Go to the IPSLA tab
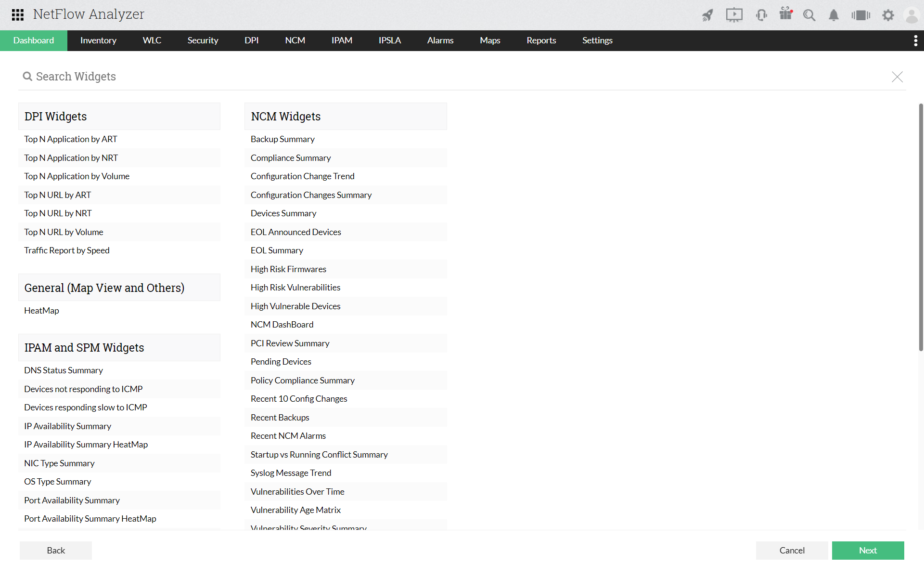 pos(389,41)
